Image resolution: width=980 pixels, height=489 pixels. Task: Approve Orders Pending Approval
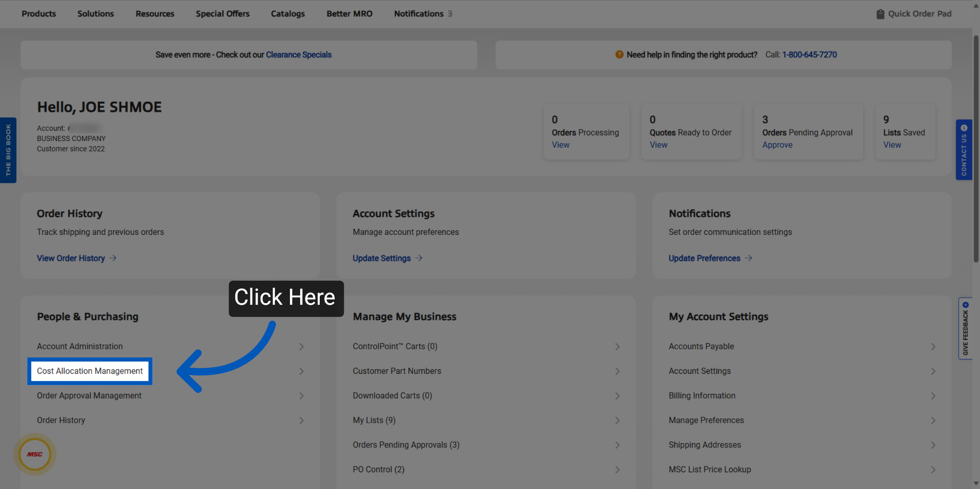click(777, 145)
